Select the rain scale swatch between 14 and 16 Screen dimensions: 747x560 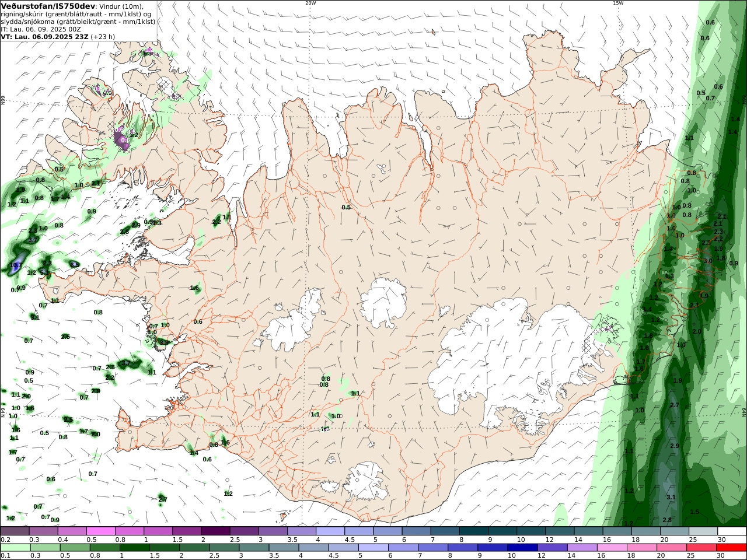(582, 548)
